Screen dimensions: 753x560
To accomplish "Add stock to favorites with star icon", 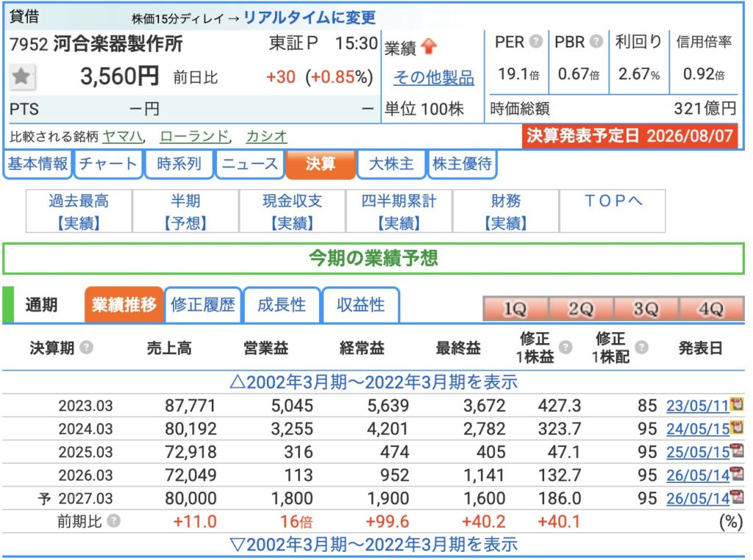I will click(21, 76).
